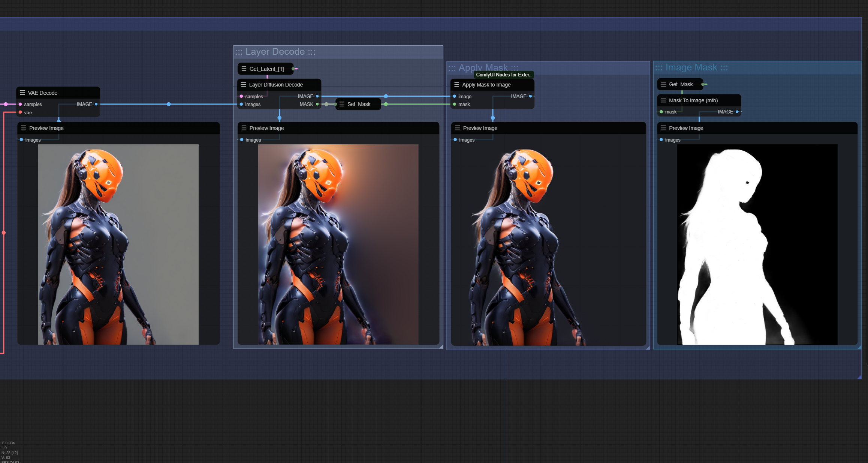Collapse the Mask To Image (mtb) node icon

(x=663, y=100)
